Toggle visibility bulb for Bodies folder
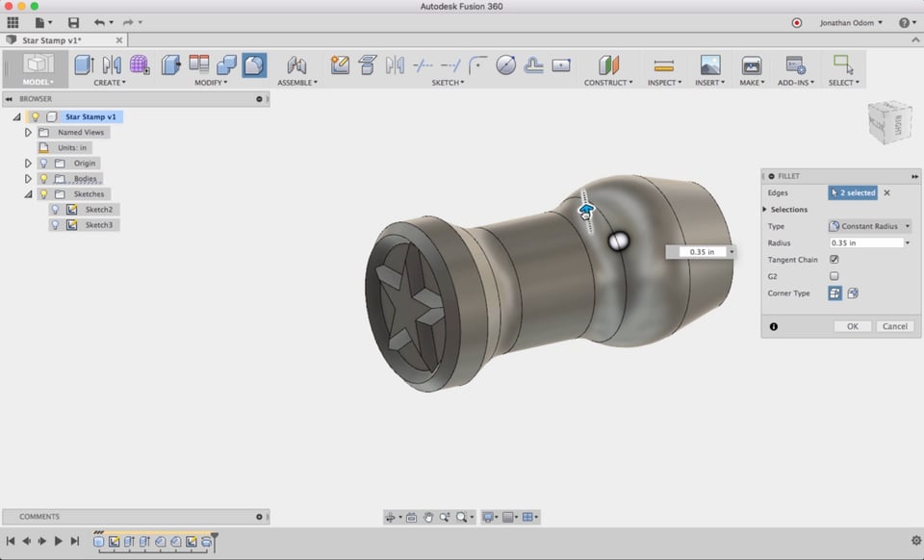The height and width of the screenshot is (560, 924). click(x=43, y=178)
